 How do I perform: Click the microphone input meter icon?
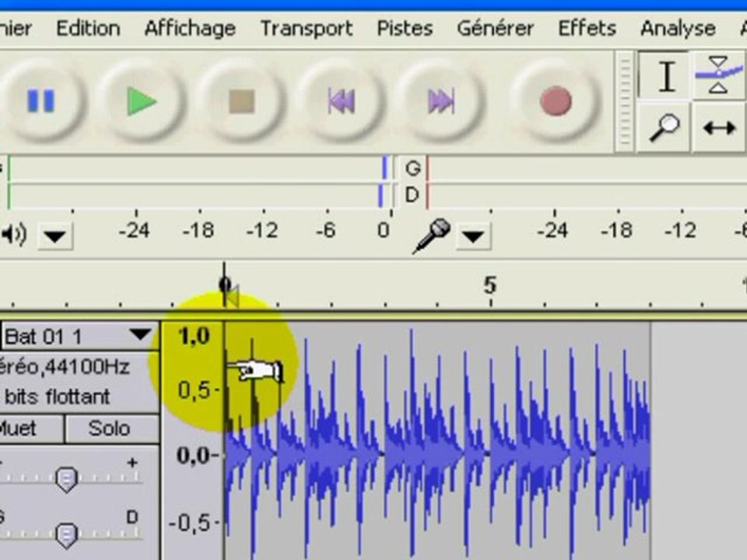432,235
